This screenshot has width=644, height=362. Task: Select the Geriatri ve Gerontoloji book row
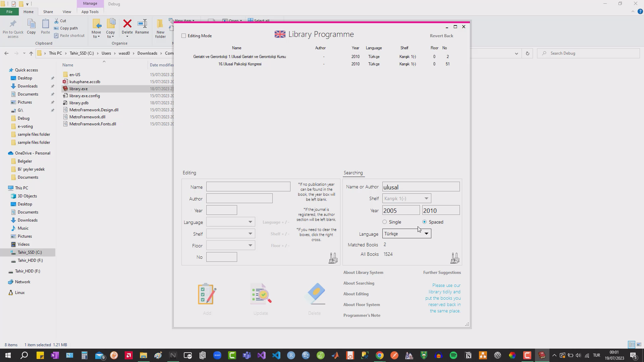pyautogui.click(x=322, y=57)
